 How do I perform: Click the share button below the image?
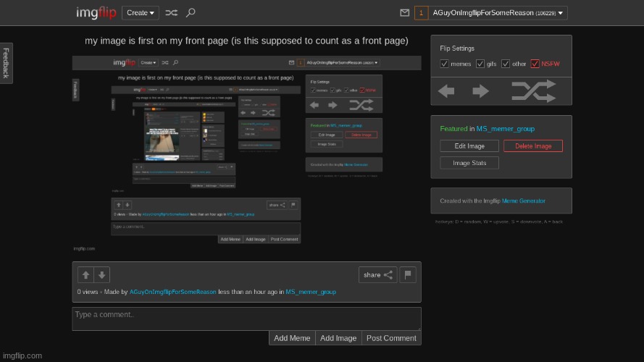pos(378,275)
